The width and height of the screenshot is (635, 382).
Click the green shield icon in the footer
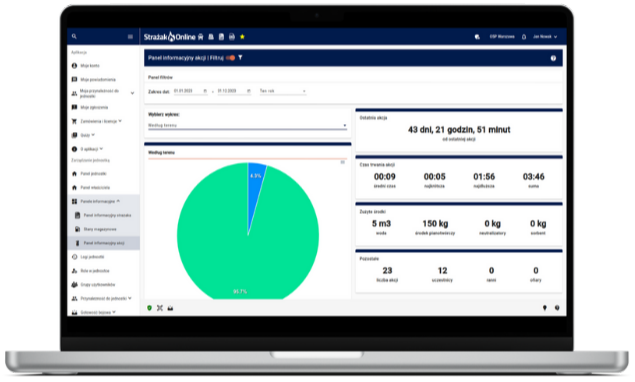(149, 308)
